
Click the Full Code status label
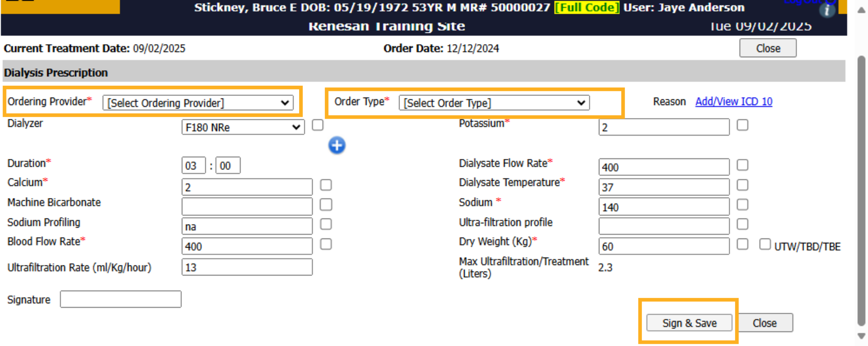(x=587, y=7)
